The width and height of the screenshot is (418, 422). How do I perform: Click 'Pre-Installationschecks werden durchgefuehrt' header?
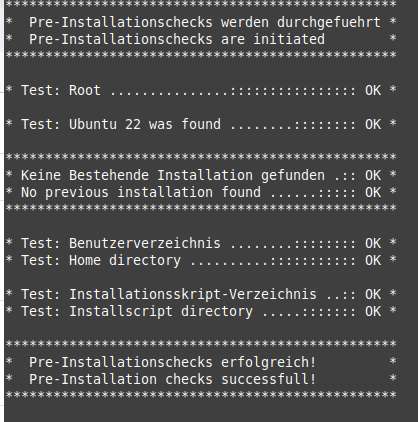point(205,22)
